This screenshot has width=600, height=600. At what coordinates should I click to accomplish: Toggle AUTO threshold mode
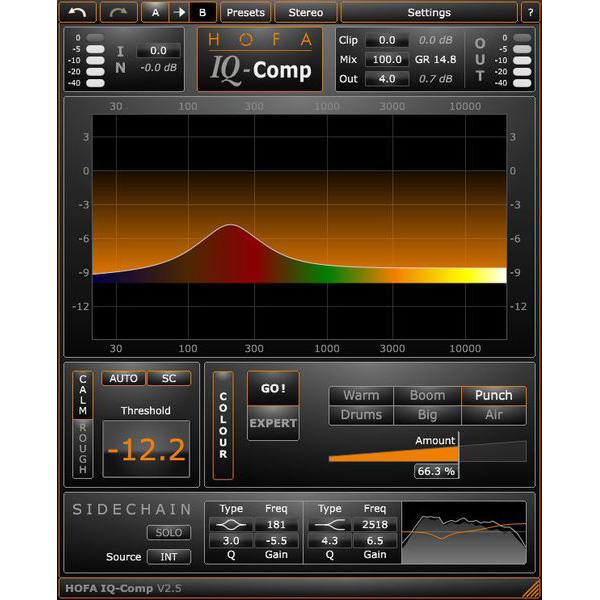point(123,378)
